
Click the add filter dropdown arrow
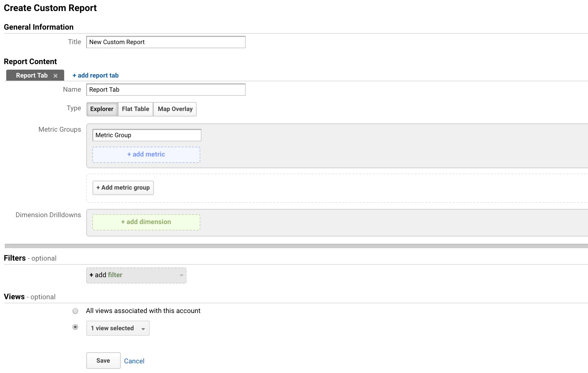182,275
